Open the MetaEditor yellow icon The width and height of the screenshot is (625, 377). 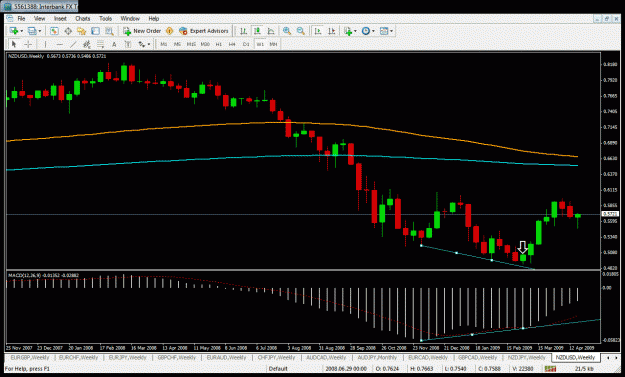point(169,31)
